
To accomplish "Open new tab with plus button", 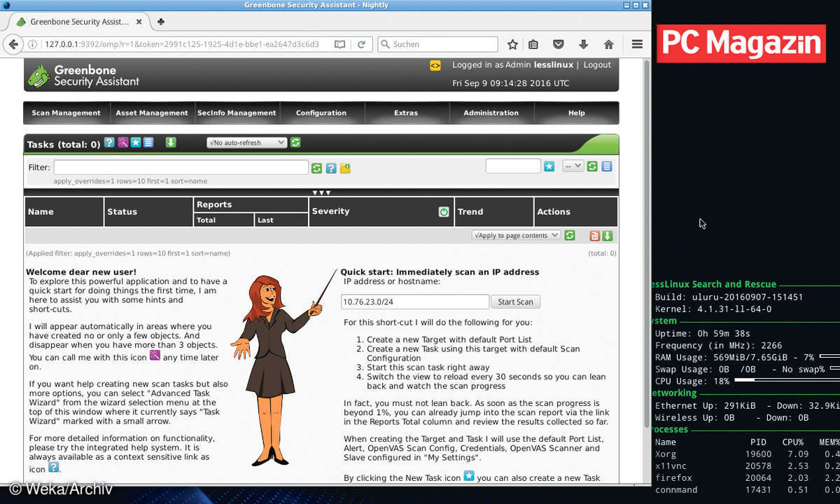I will click(161, 22).
